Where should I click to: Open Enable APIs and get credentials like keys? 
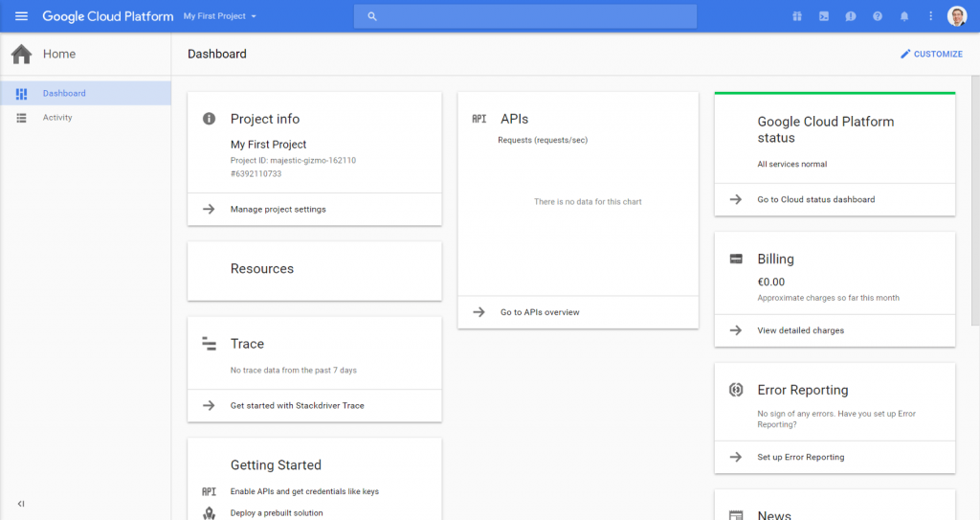pyautogui.click(x=304, y=492)
